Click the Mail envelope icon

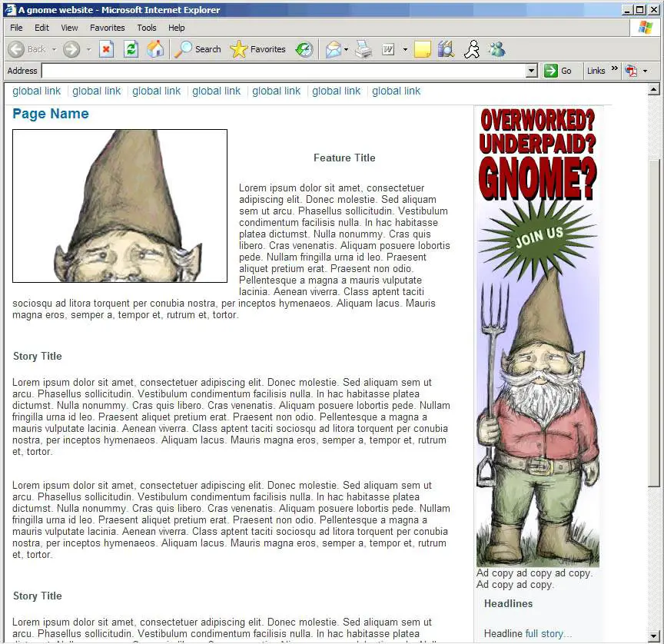coord(334,49)
